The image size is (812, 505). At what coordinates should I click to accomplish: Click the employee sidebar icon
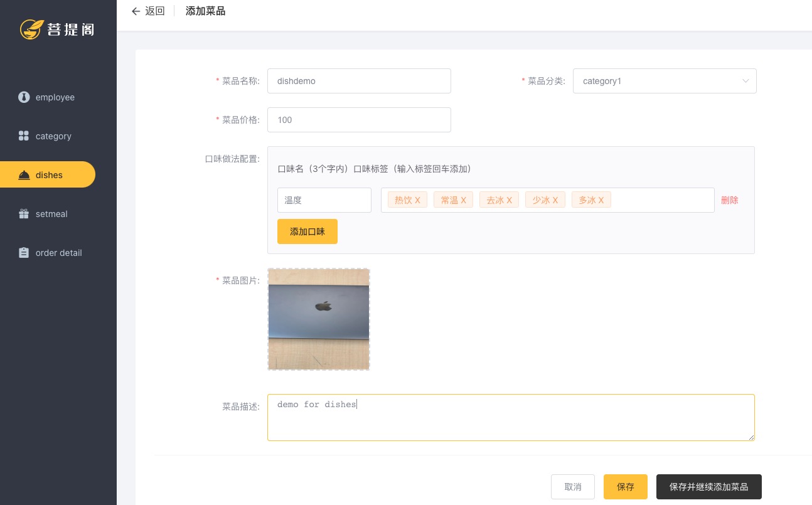tap(24, 97)
